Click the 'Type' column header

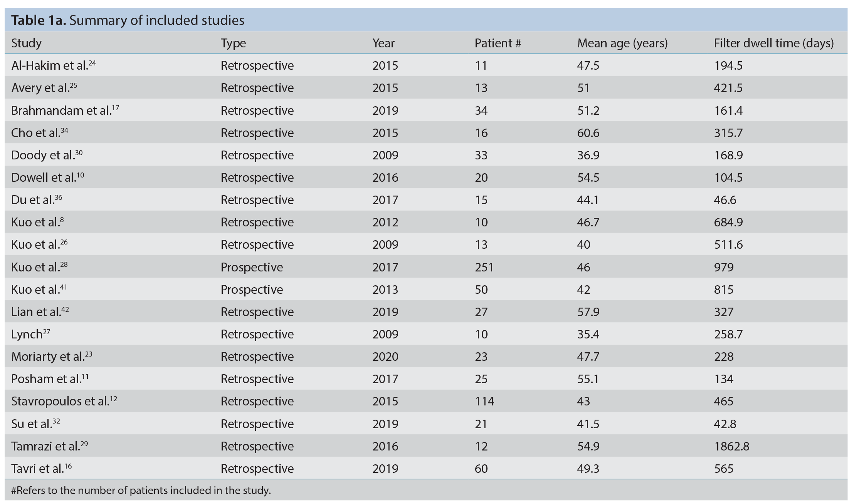pyautogui.click(x=233, y=43)
